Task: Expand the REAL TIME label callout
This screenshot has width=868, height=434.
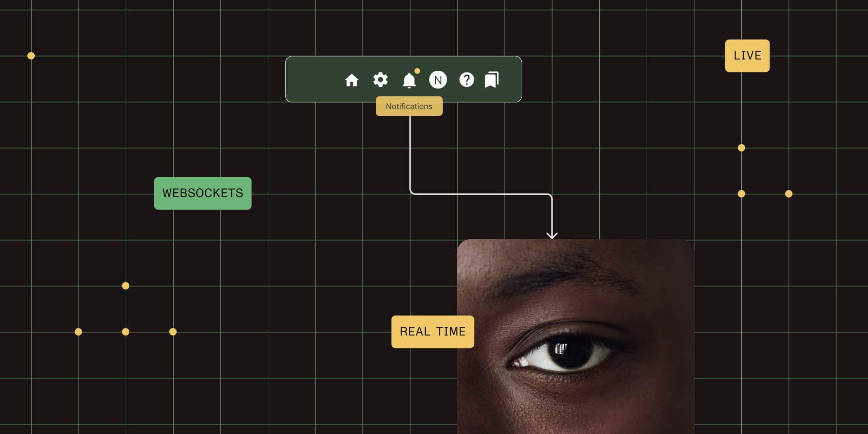Action: [433, 331]
